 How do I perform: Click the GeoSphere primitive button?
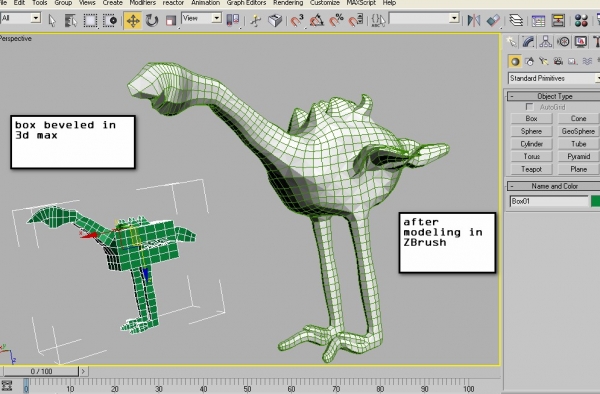[579, 131]
